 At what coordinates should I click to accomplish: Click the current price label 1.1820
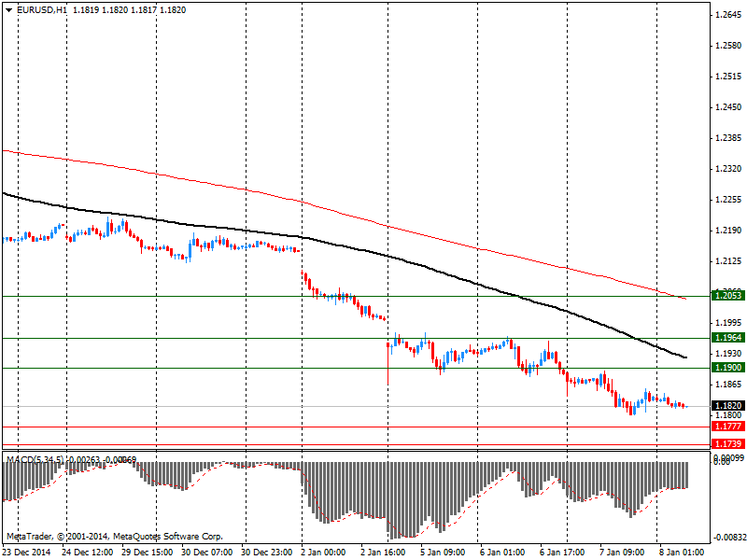[728, 405]
